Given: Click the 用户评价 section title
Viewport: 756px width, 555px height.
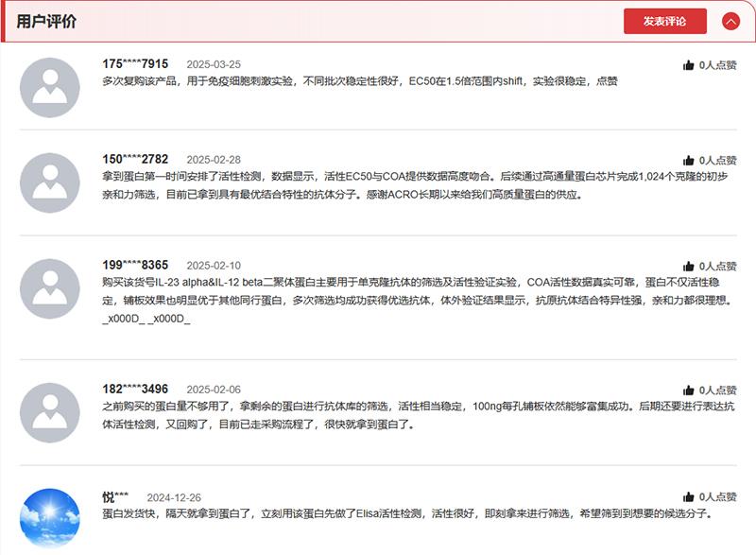Looking at the screenshot, I should (x=46, y=21).
